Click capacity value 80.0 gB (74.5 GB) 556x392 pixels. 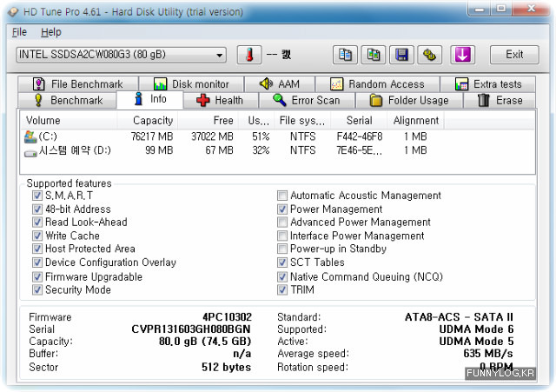pyautogui.click(x=205, y=342)
